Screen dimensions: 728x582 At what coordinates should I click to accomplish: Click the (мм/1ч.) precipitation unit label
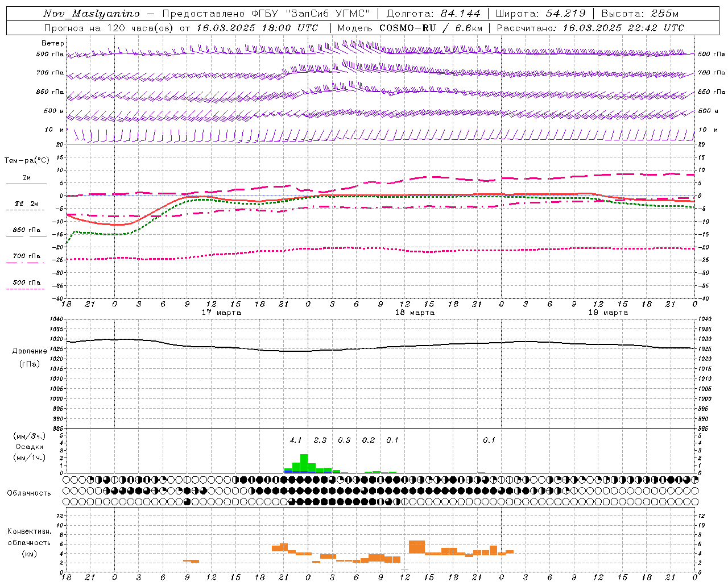29,458
